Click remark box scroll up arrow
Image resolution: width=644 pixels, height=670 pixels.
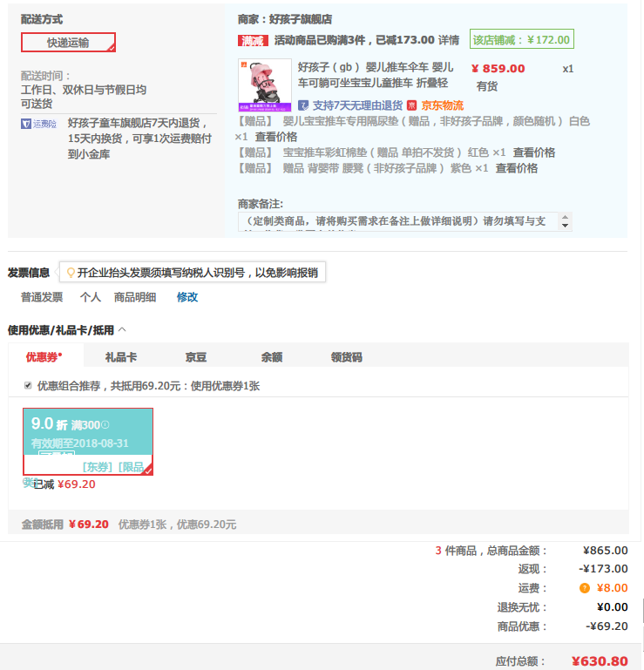[x=565, y=217]
